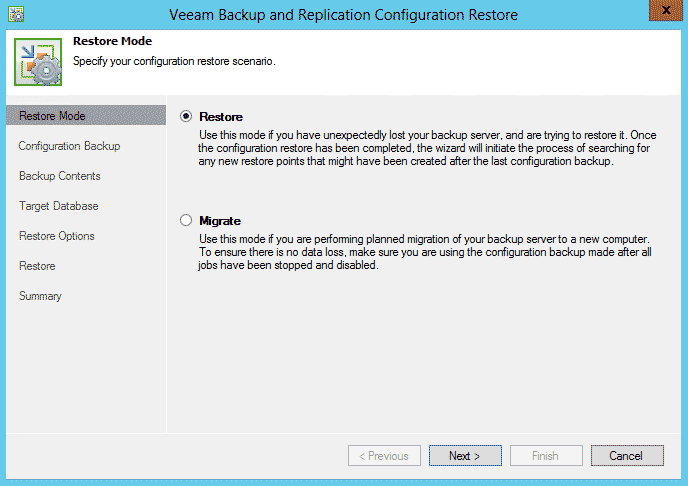Click the Restore Mode wizard header icon
Image resolution: width=688 pixels, height=486 pixels.
point(38,62)
